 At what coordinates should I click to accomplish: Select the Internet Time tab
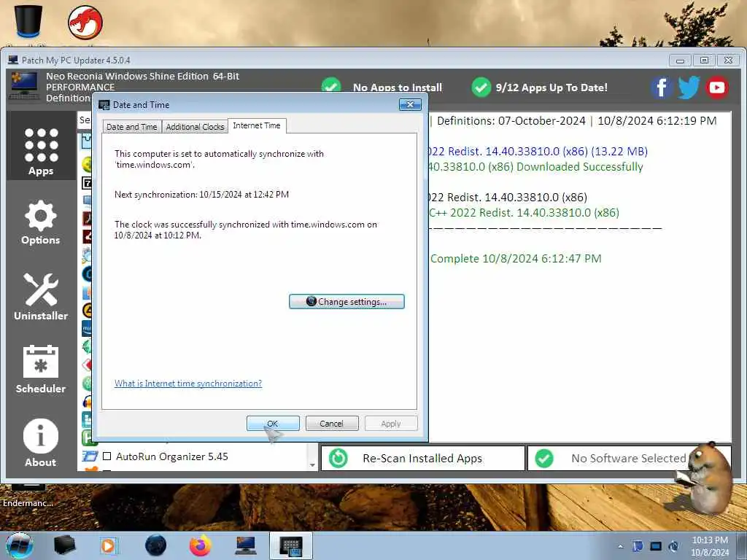pyautogui.click(x=257, y=125)
